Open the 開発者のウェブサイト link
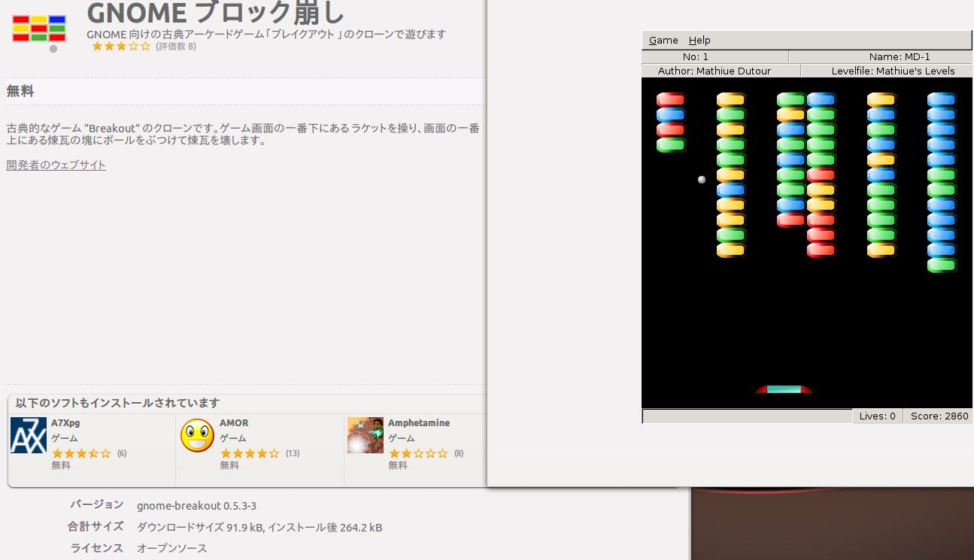974x560 pixels. 56,165
